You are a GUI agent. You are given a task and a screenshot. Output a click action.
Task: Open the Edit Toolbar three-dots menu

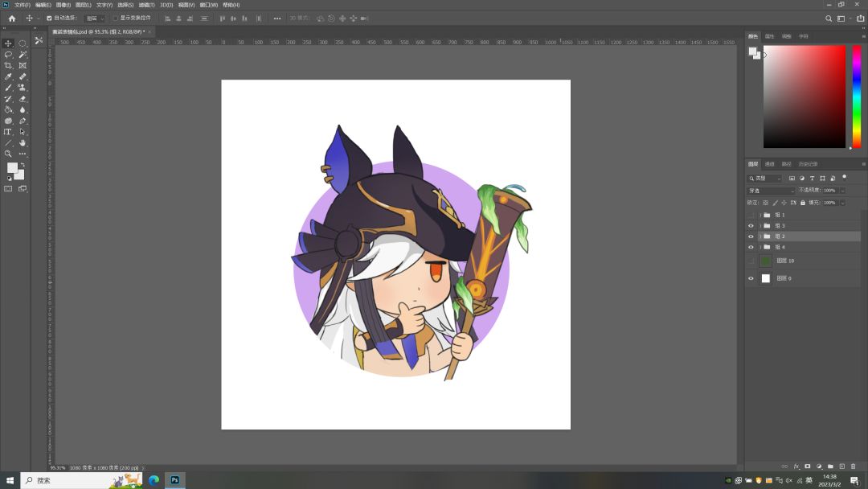tap(23, 154)
